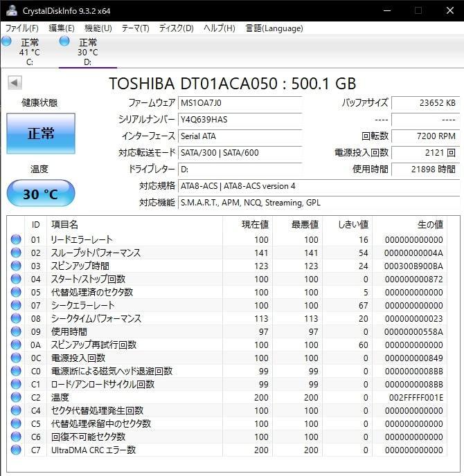
Task: Click the 現在値 column header
Action: click(248, 225)
